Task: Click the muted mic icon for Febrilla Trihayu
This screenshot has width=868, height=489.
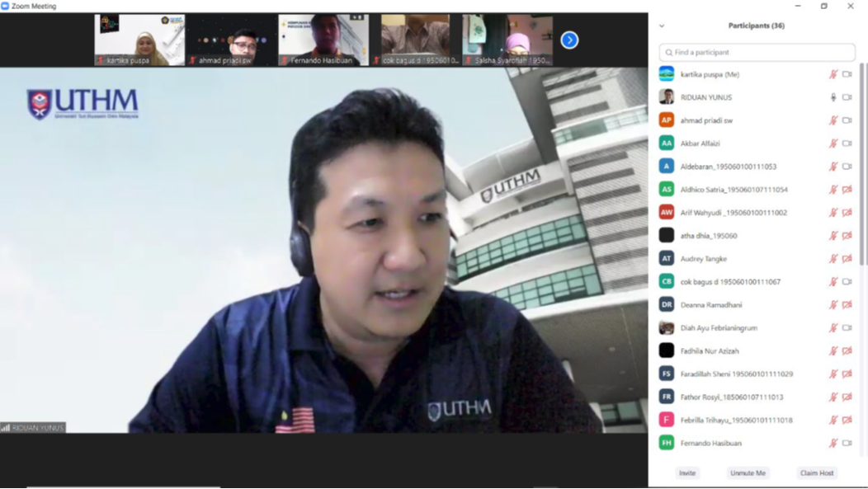Action: [x=833, y=420]
